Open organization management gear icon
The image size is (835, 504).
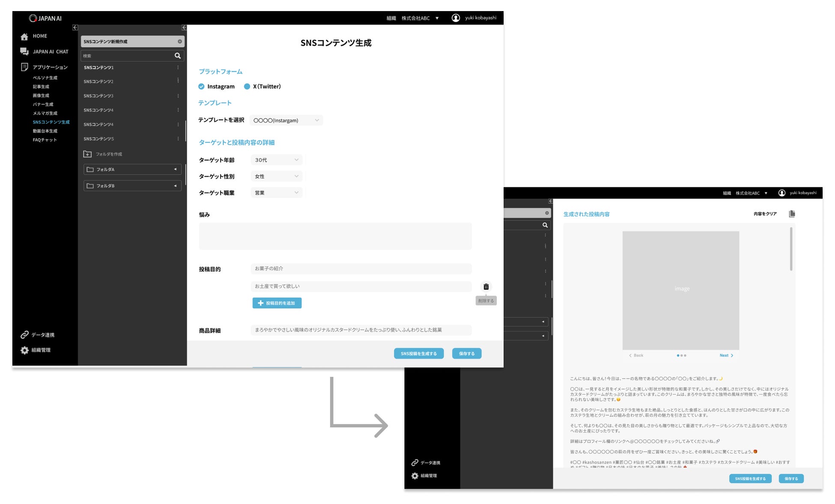[24, 350]
